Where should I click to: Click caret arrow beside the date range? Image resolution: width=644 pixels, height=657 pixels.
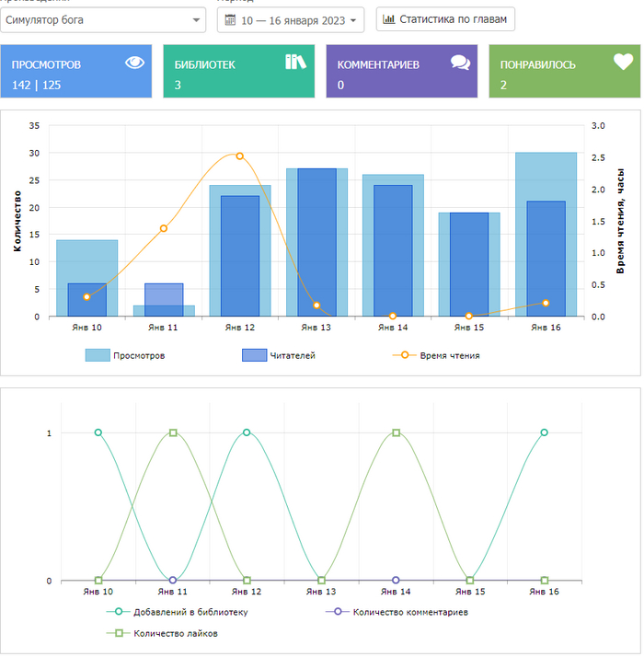353,20
